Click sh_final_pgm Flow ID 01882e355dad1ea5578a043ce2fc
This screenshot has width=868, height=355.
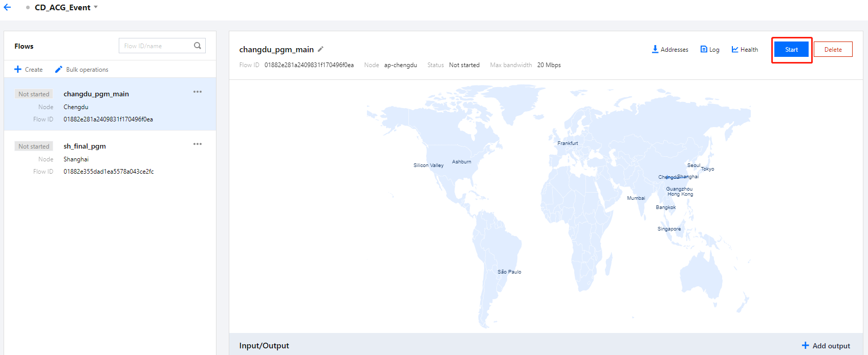[x=108, y=172]
